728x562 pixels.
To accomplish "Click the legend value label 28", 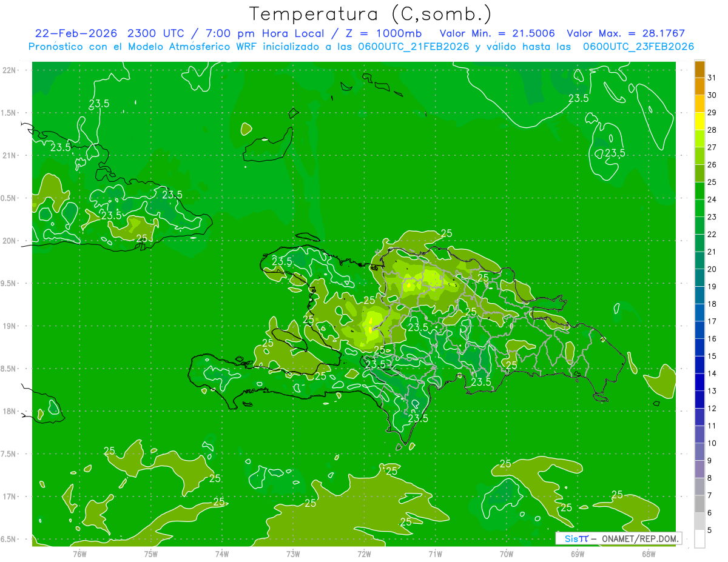I will tap(712, 130).
